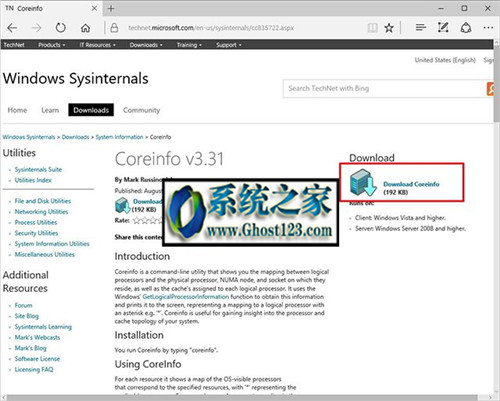Open the browser home page icon
The height and width of the screenshot is (401, 500).
click(85, 28)
